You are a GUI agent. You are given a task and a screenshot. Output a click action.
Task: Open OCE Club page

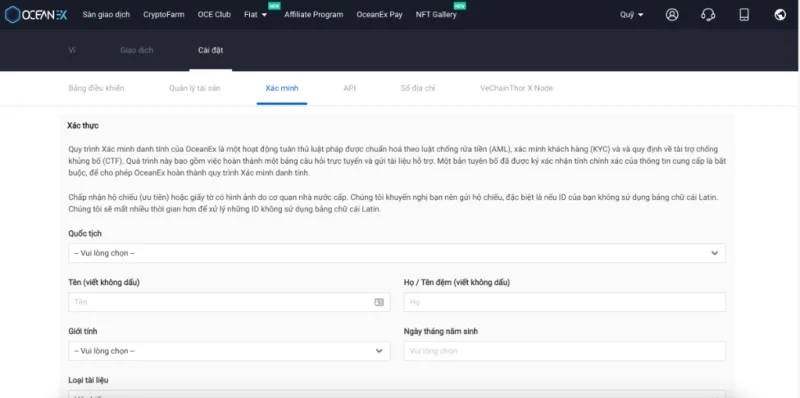click(214, 15)
